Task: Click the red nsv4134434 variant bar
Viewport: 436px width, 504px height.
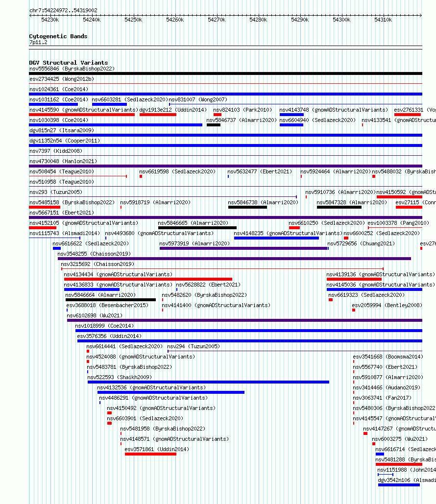Action: 148,279
